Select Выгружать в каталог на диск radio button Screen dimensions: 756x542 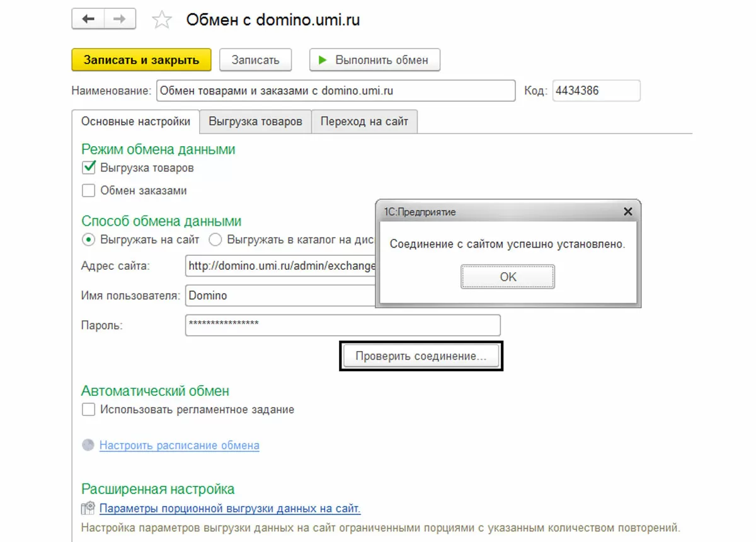click(x=215, y=239)
